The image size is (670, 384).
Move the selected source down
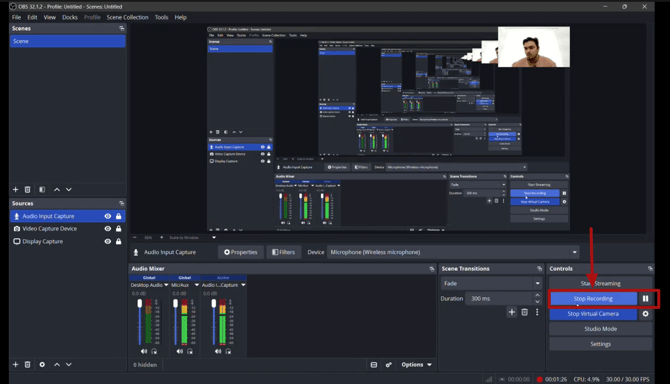pyautogui.click(x=69, y=364)
